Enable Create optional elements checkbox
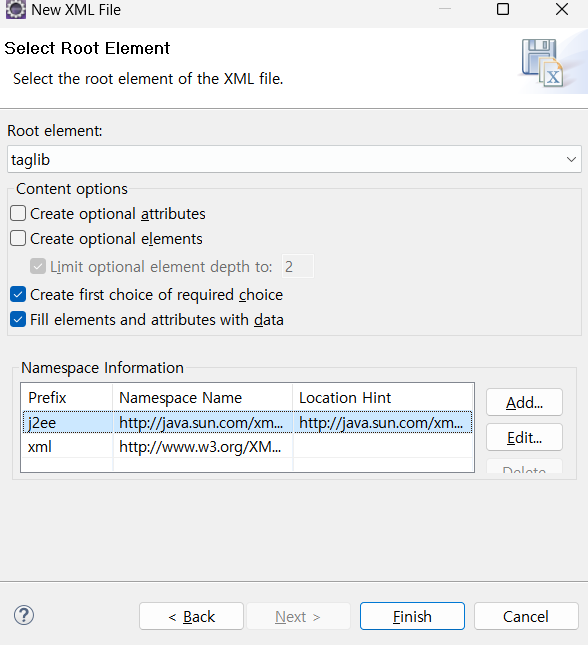This screenshot has width=588, height=645. (x=18, y=239)
